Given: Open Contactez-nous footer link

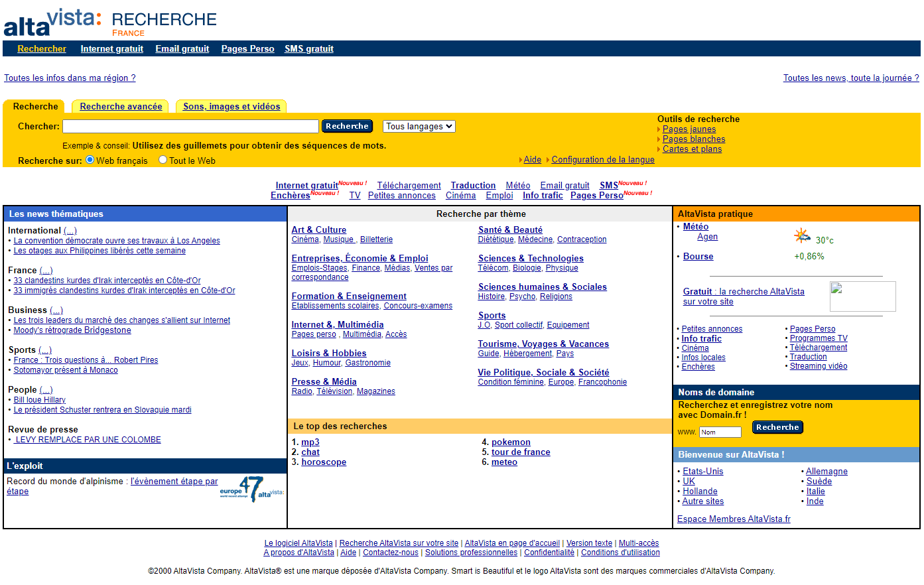Looking at the screenshot, I should click(391, 552).
